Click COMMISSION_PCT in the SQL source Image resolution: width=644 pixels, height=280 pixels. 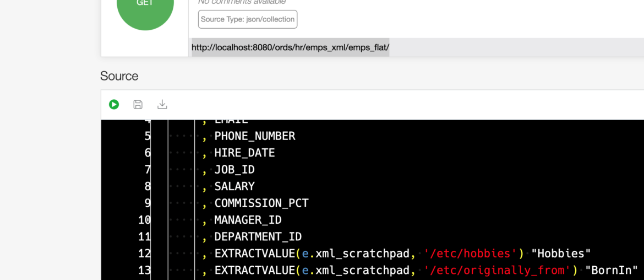point(261,203)
